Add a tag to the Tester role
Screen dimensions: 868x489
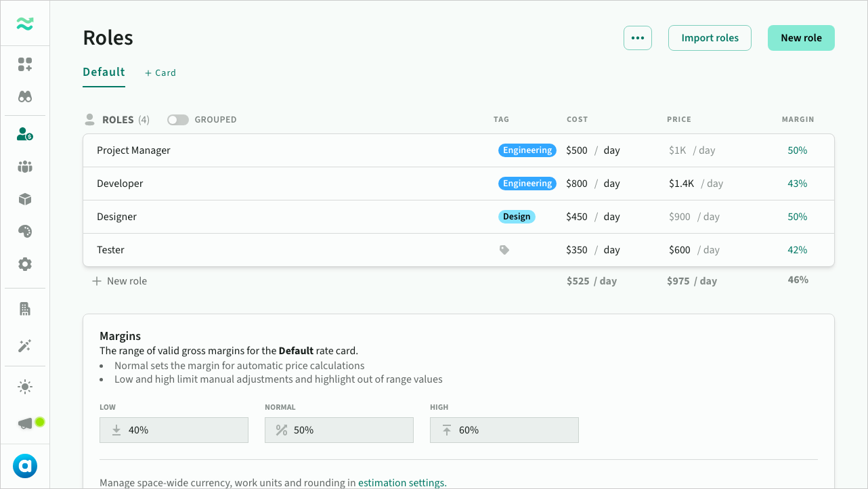[504, 250]
